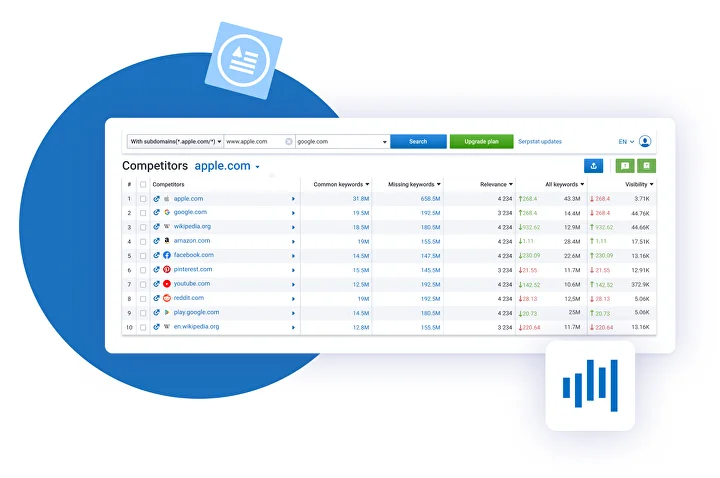Open the EN language dropdown
Screen dimensions: 720x478
coord(626,141)
